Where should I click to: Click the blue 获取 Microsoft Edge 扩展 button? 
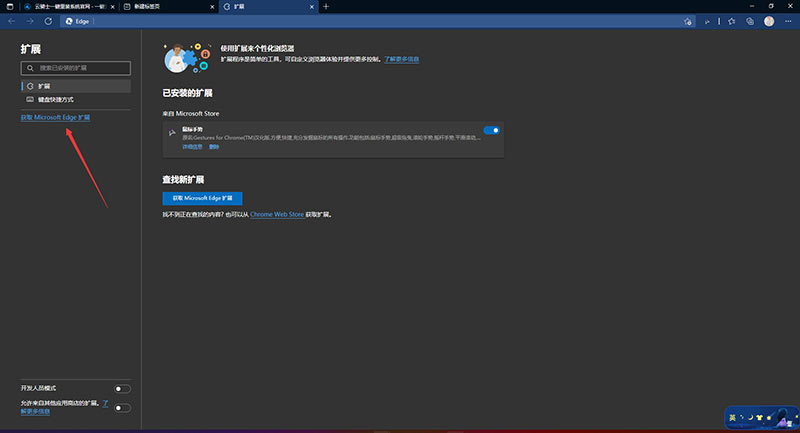tap(202, 198)
